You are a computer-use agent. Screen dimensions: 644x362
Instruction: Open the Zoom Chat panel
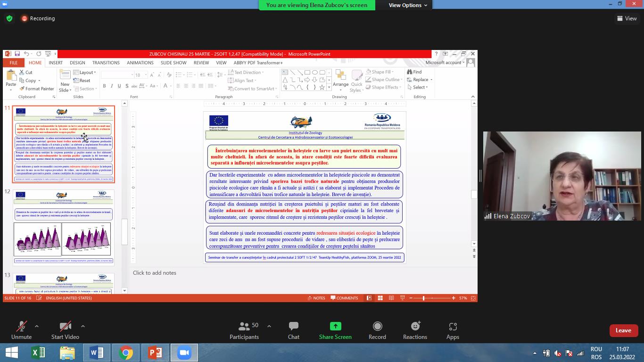tap(293, 330)
